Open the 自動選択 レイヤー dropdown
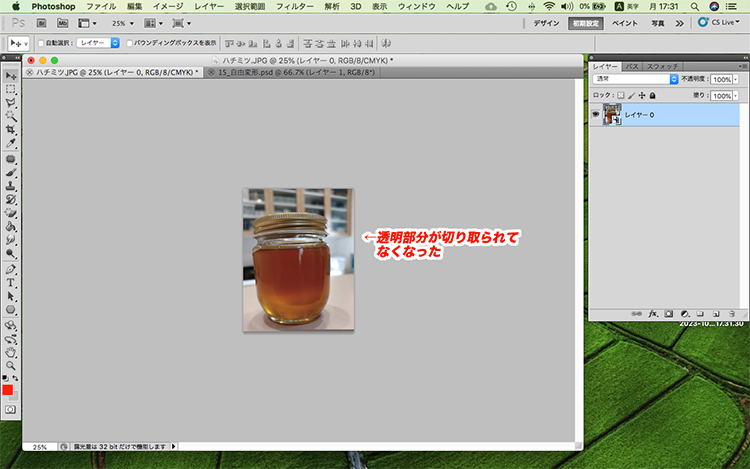 tap(98, 43)
